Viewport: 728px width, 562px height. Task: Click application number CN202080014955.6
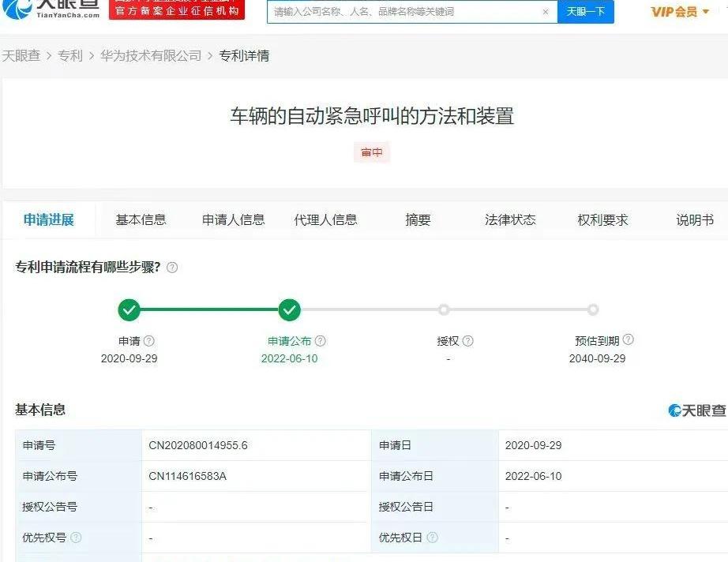(x=198, y=445)
